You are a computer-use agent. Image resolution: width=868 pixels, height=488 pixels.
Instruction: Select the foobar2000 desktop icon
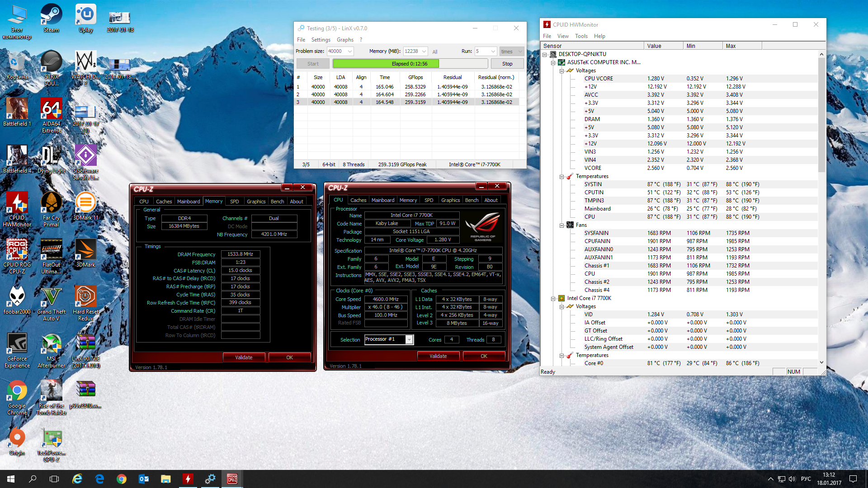point(17,300)
